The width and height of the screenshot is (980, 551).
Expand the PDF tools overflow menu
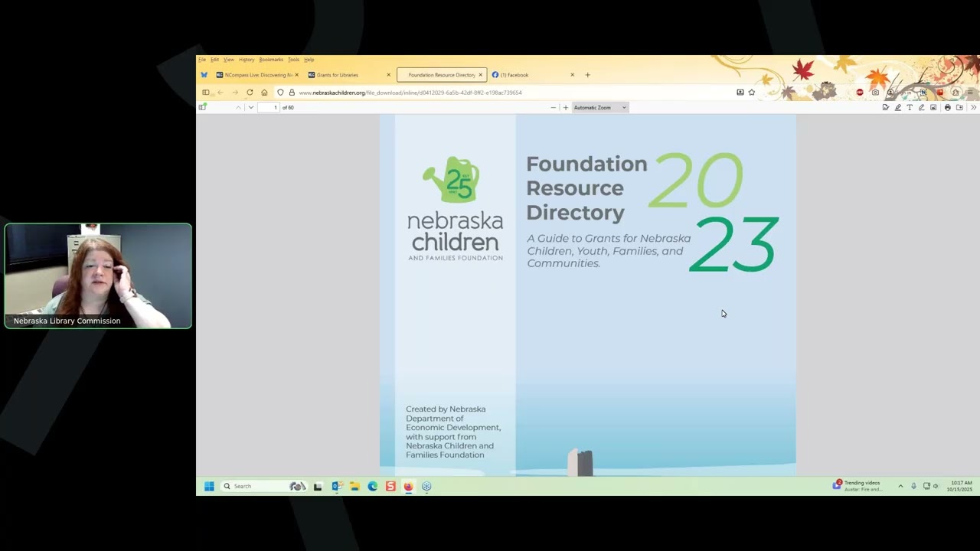pos(973,107)
